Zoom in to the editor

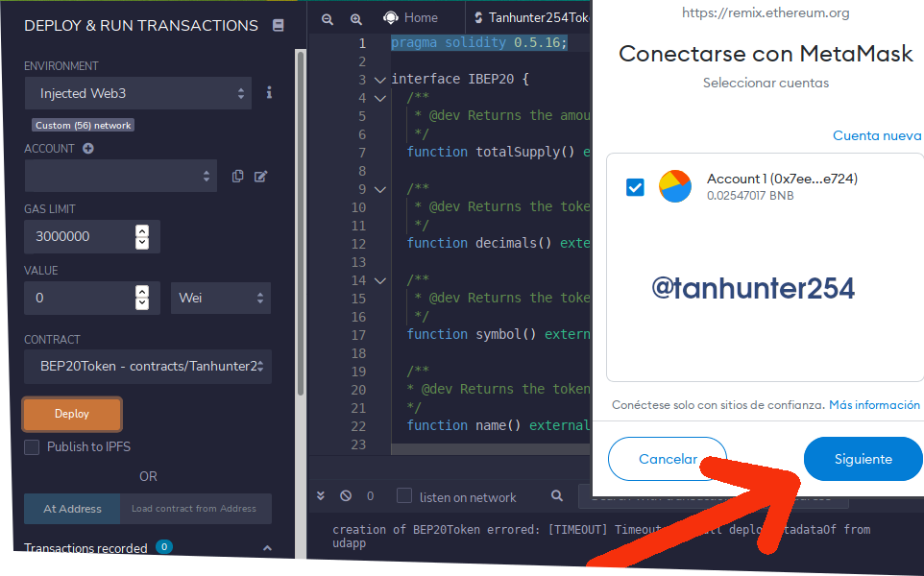point(356,19)
